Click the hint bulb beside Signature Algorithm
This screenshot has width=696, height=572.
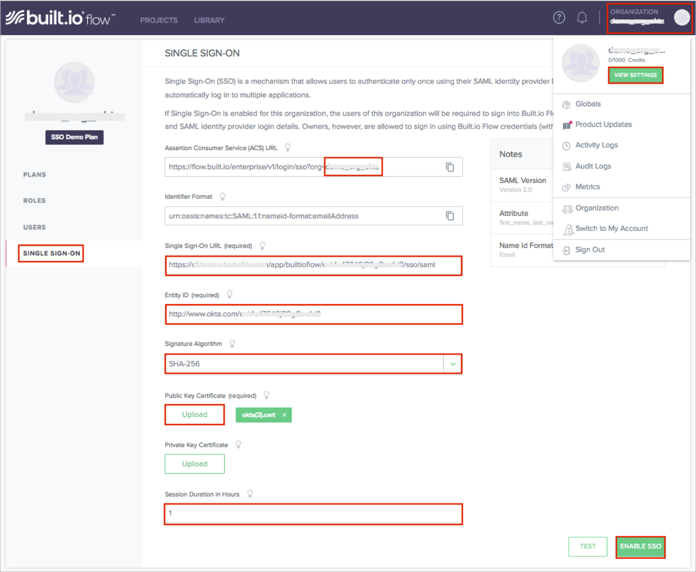232,344
